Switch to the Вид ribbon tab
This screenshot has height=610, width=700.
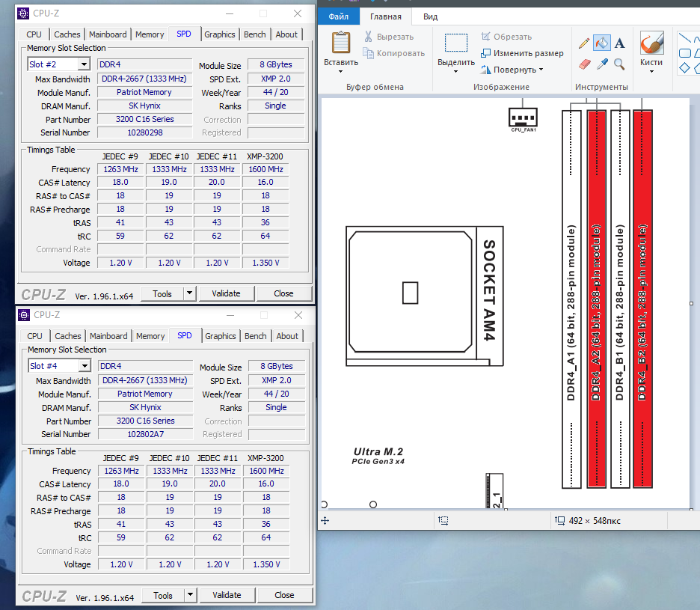point(430,16)
